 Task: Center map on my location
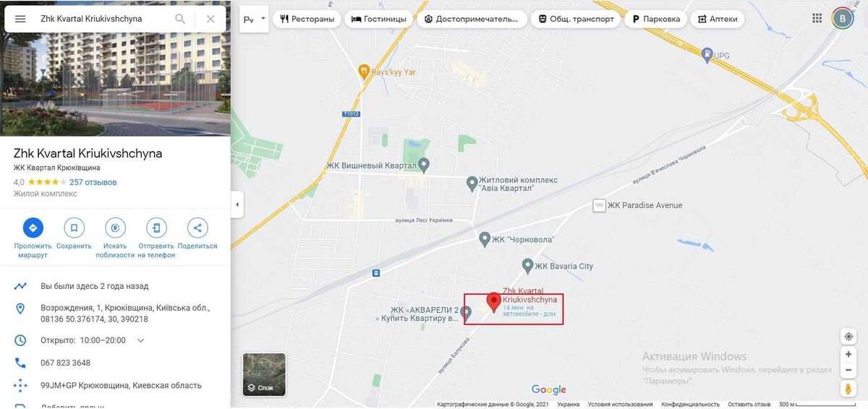848,337
